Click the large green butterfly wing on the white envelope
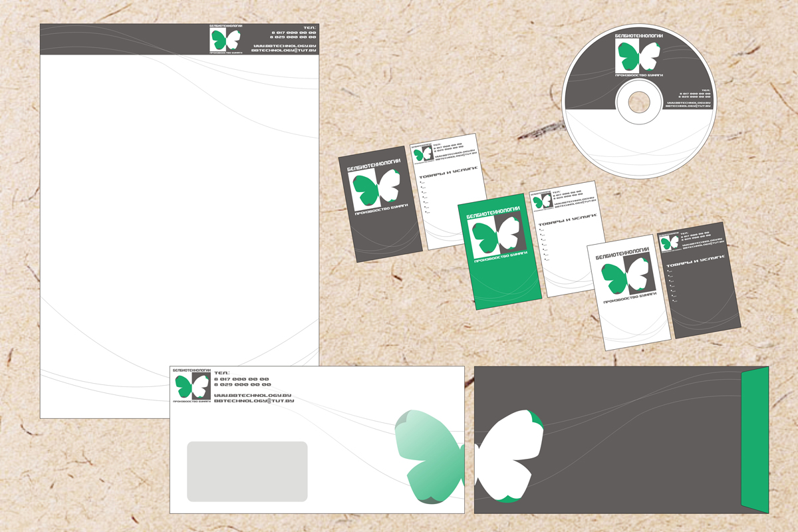Image resolution: width=798 pixels, height=532 pixels. click(429, 456)
